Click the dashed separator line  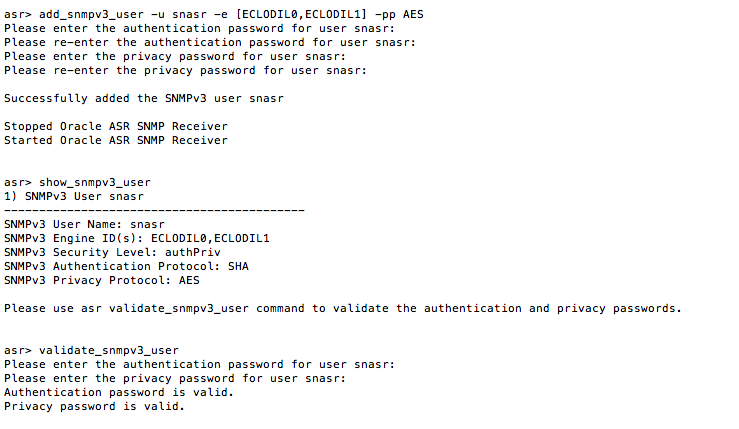[x=154, y=210]
